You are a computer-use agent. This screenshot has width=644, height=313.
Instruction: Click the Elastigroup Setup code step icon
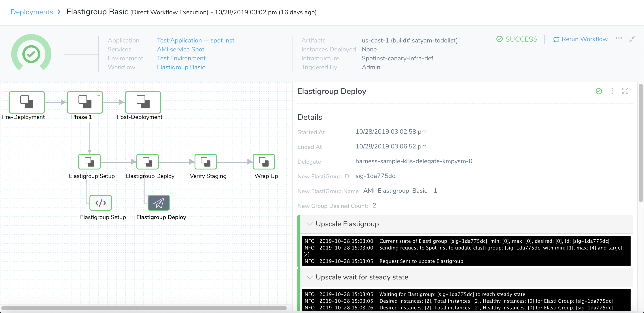tap(100, 203)
